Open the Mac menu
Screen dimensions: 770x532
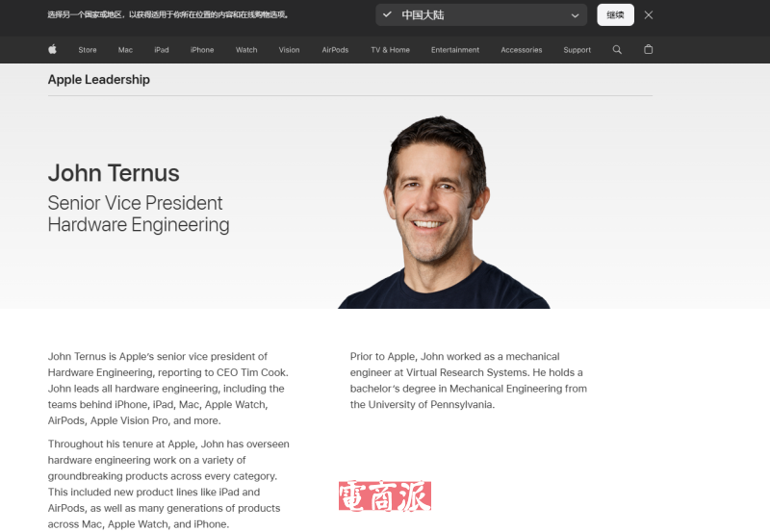point(125,50)
